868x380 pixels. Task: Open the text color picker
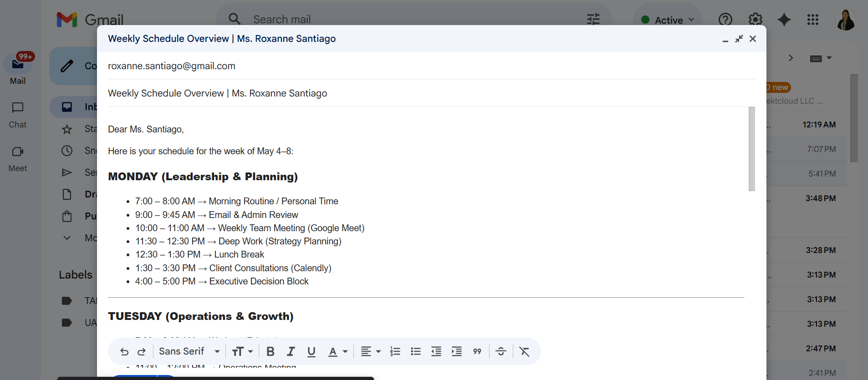click(x=338, y=351)
